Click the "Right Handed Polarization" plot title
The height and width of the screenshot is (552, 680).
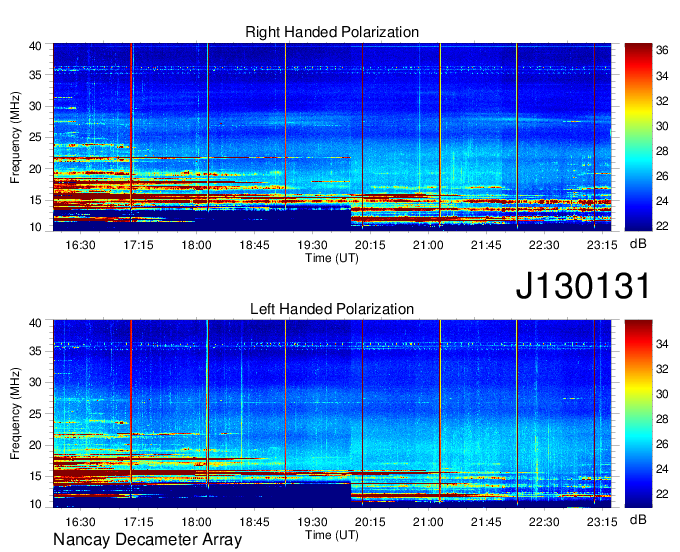[332, 32]
